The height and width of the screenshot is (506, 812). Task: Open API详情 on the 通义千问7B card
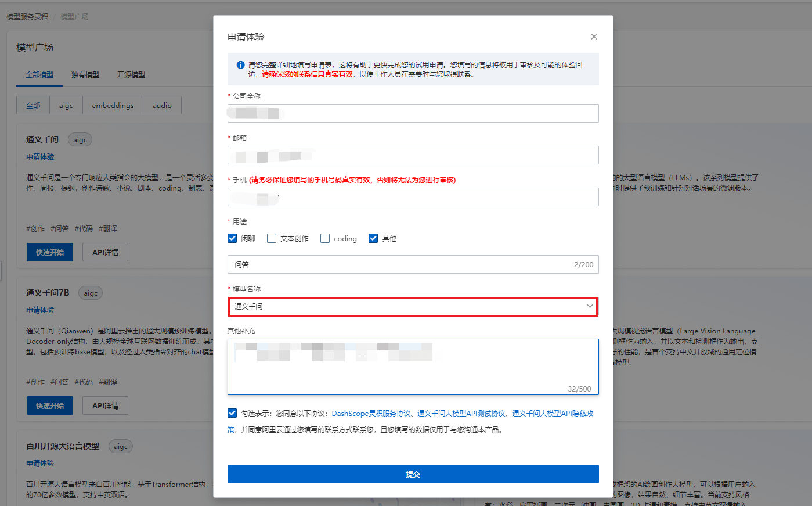coord(105,405)
